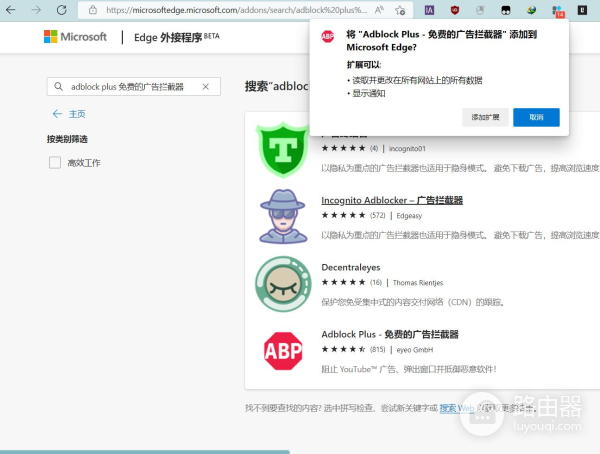Click the Edgeasy publisher name

point(409,216)
